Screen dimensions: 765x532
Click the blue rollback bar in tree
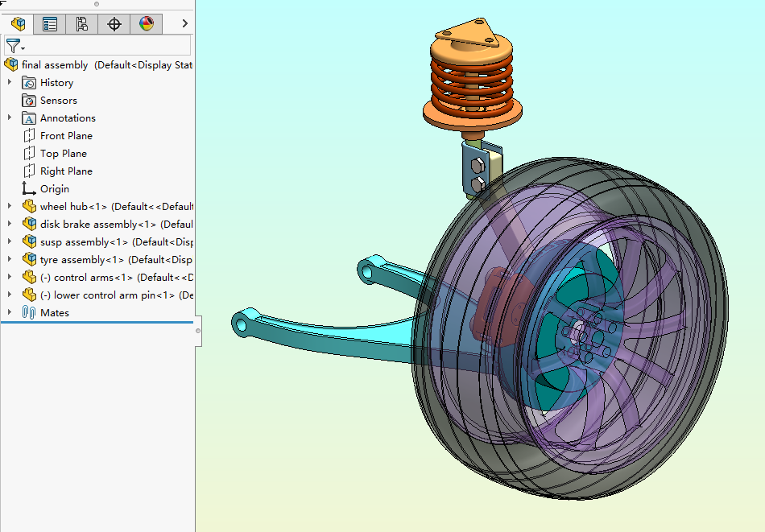pos(97,322)
